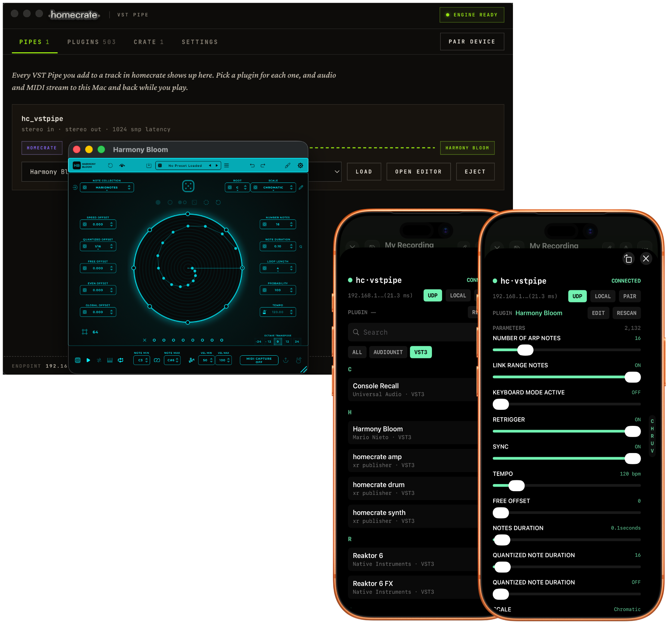The image size is (672, 627).
Task: Open the paintbrush theme icon
Action: tap(287, 165)
